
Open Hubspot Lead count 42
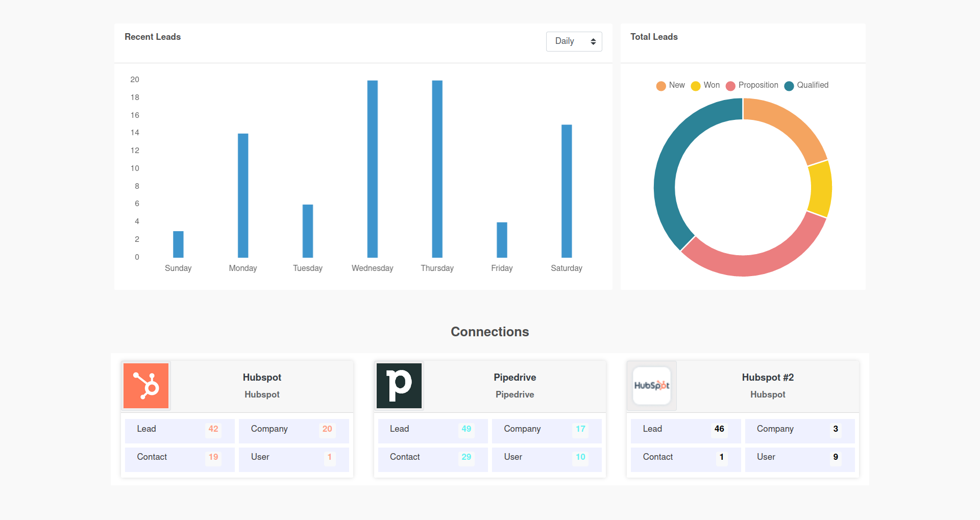(213, 429)
